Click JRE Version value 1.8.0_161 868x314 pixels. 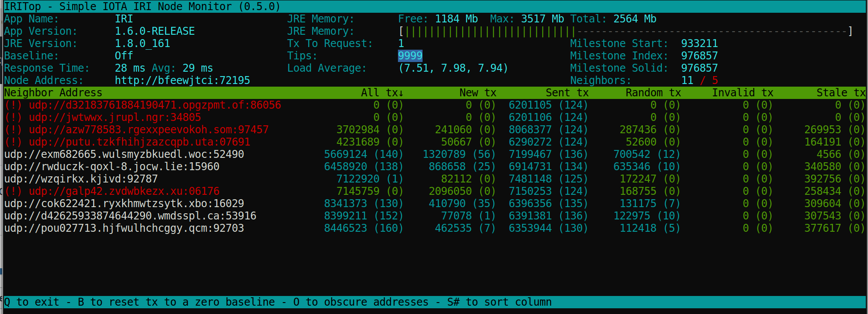click(142, 44)
